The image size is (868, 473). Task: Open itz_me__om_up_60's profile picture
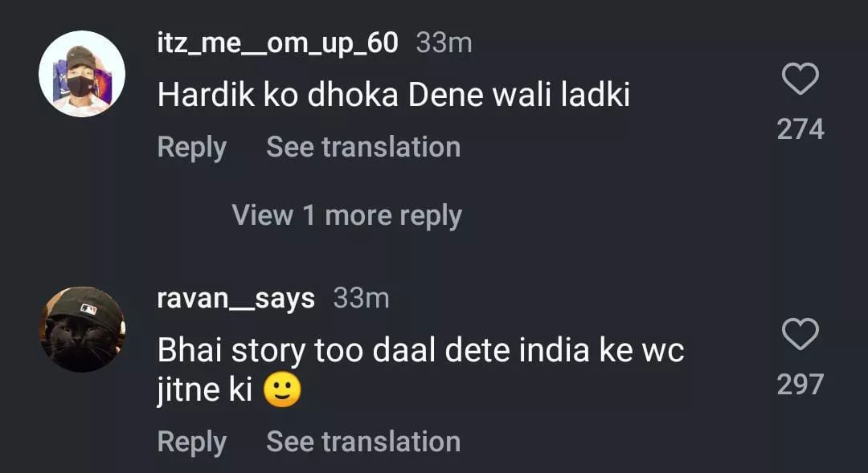[x=82, y=74]
